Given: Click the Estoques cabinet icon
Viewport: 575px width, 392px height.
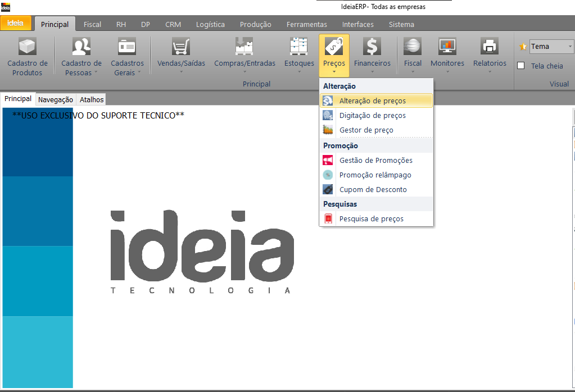Looking at the screenshot, I should tap(299, 46).
